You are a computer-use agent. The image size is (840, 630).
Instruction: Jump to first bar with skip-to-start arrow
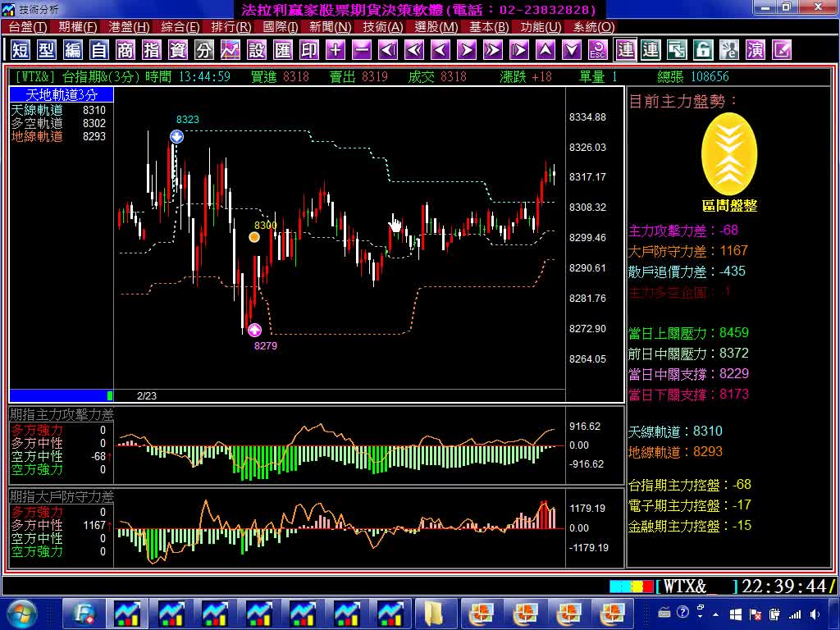coord(388,50)
